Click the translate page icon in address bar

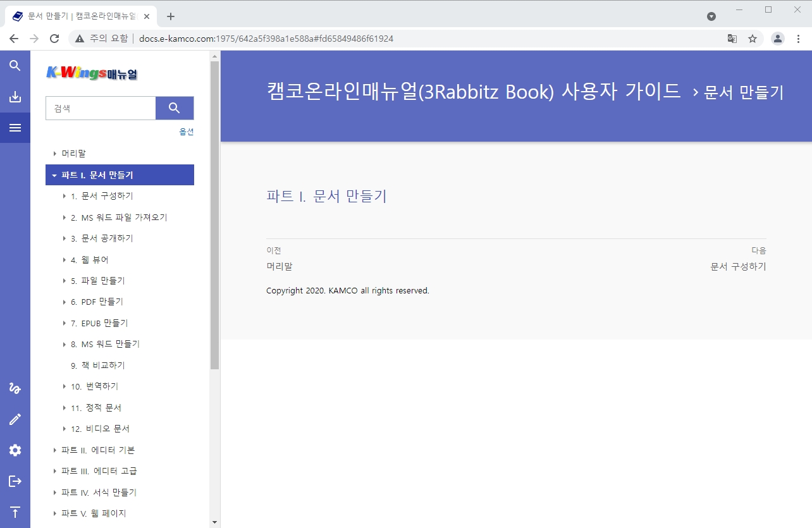(732, 39)
